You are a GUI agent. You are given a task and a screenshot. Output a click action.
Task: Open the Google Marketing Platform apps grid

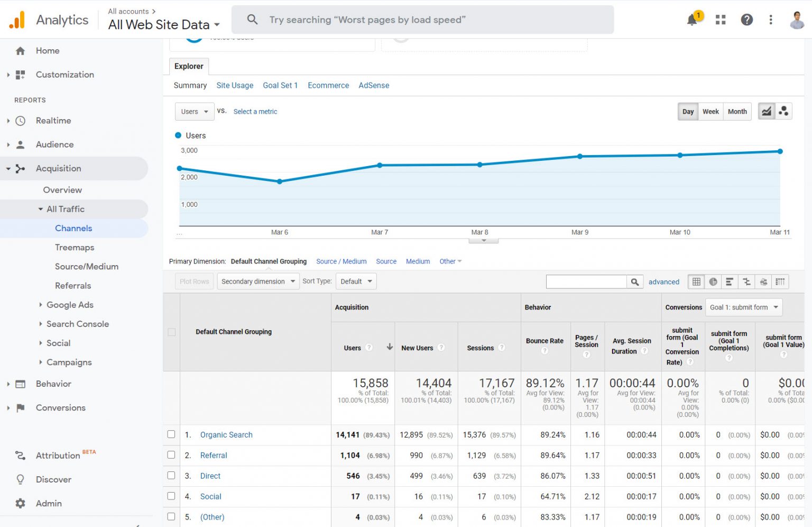pyautogui.click(x=720, y=20)
